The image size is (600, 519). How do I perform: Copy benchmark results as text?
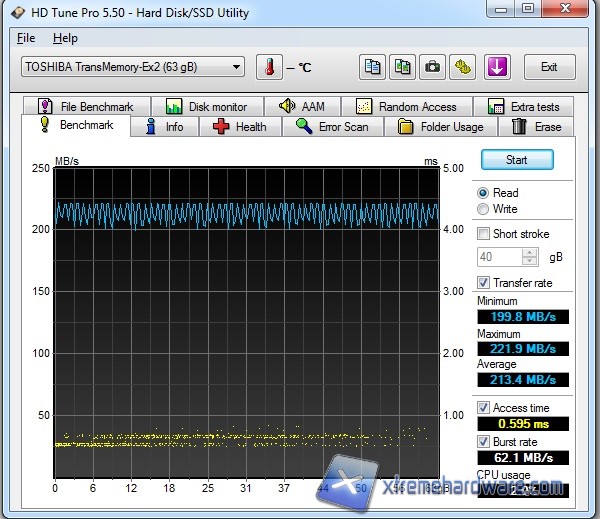click(x=372, y=67)
